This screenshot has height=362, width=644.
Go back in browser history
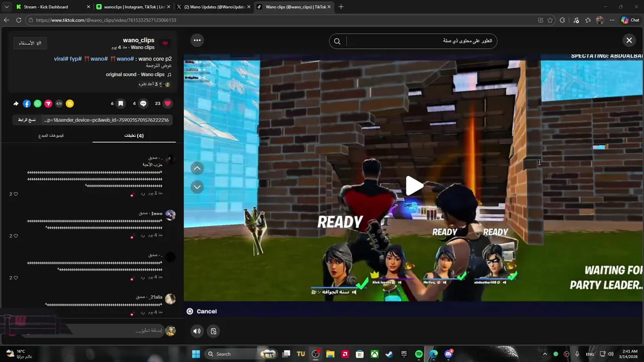point(7,20)
